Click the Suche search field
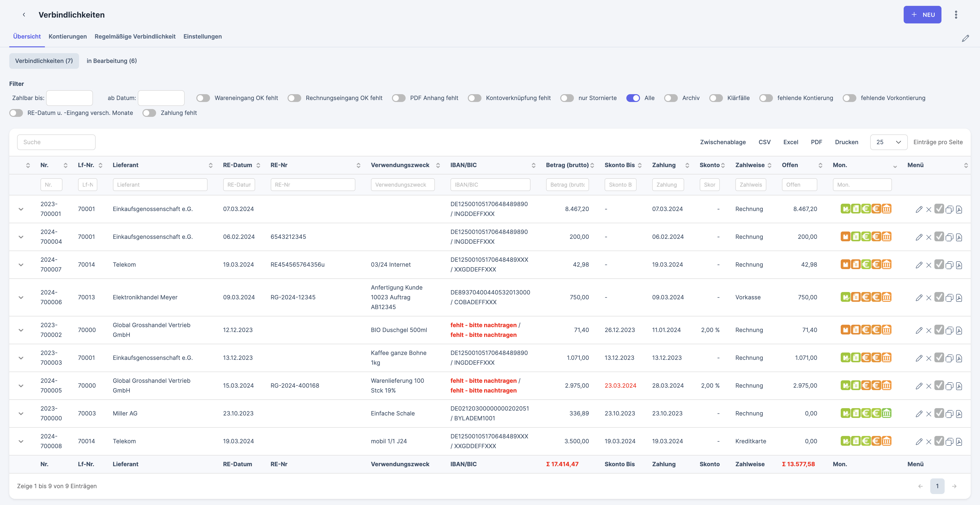 pos(56,142)
